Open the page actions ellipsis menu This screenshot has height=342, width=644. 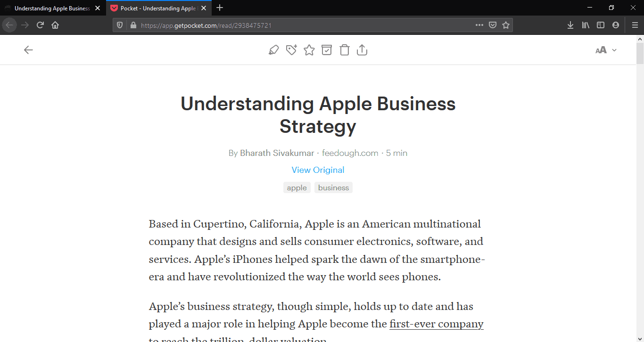click(479, 25)
